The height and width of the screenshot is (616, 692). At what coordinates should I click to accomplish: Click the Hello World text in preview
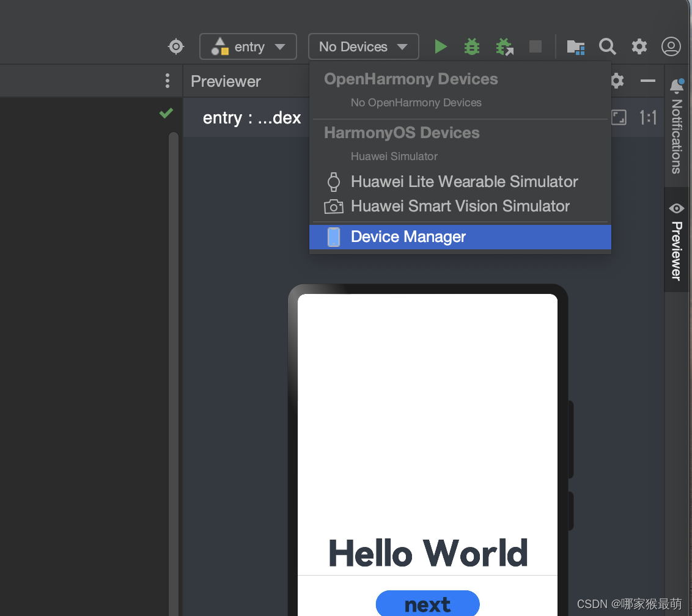(x=428, y=553)
